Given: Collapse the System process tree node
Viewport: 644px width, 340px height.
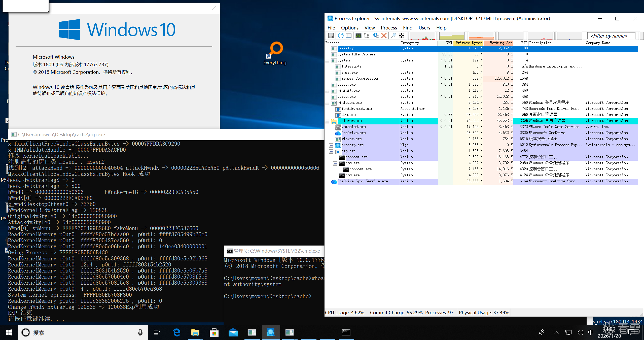Looking at the screenshot, I should [327, 61].
